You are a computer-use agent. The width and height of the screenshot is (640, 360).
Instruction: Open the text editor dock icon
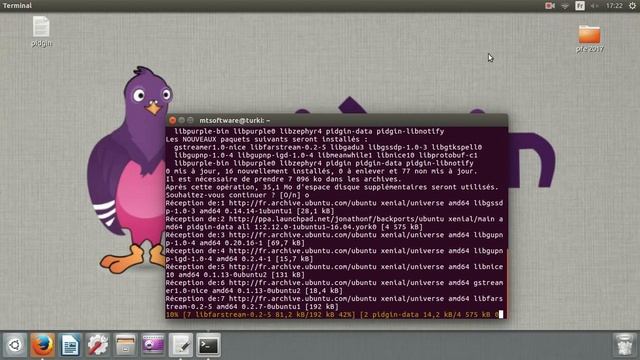pyautogui.click(x=181, y=345)
